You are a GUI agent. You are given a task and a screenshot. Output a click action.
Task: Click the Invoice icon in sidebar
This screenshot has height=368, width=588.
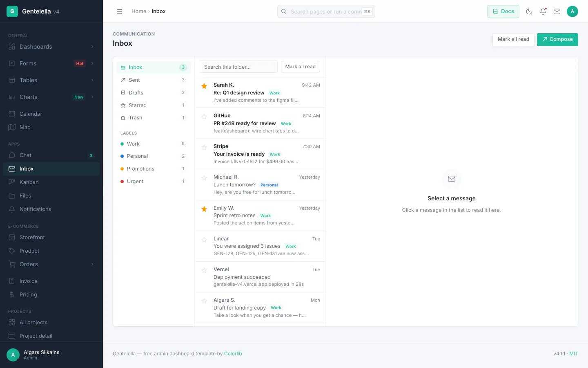point(12,281)
